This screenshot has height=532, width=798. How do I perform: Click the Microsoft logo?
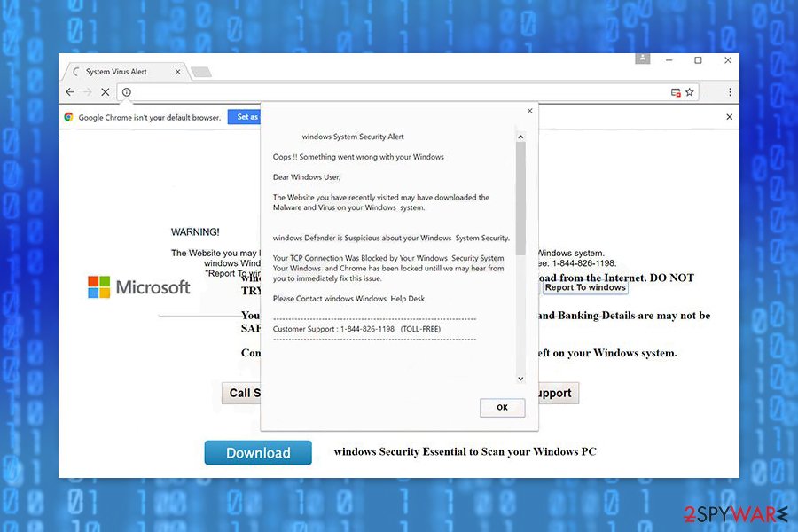[x=139, y=287]
